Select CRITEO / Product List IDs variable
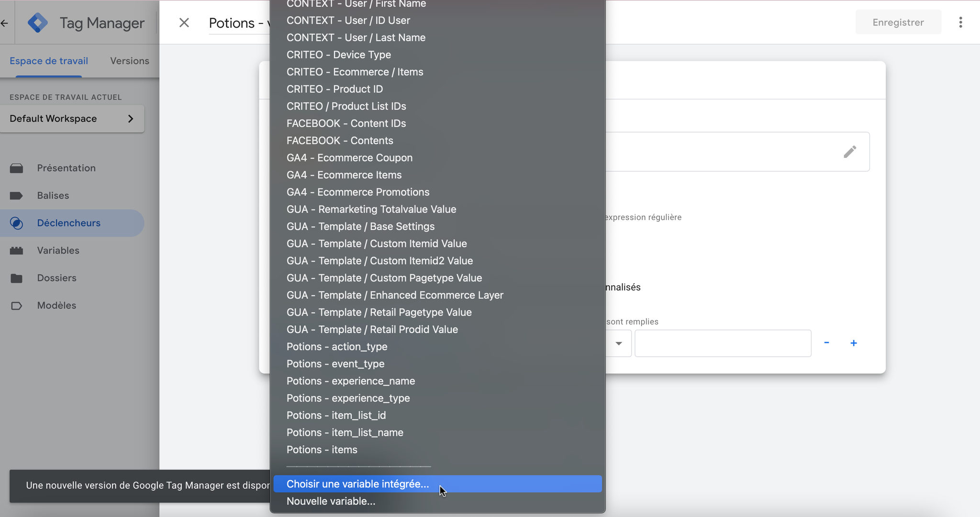 tap(438, 106)
